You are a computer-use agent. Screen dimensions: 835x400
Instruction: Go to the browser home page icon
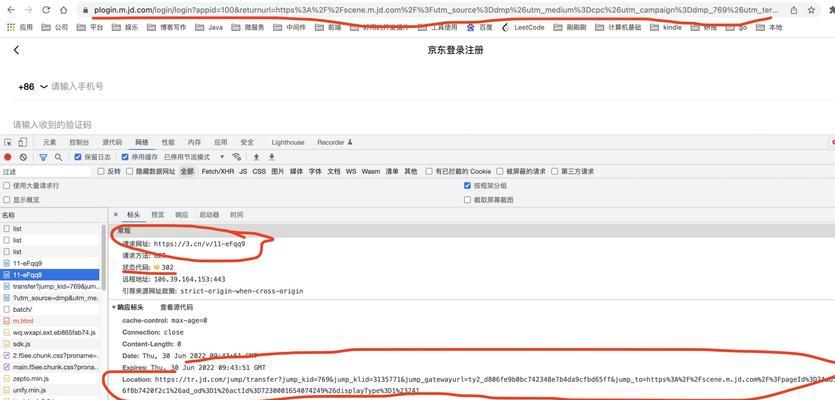coord(63,10)
